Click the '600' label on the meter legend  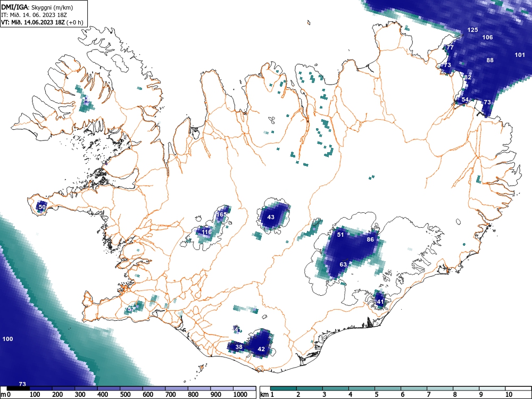[x=148, y=395]
